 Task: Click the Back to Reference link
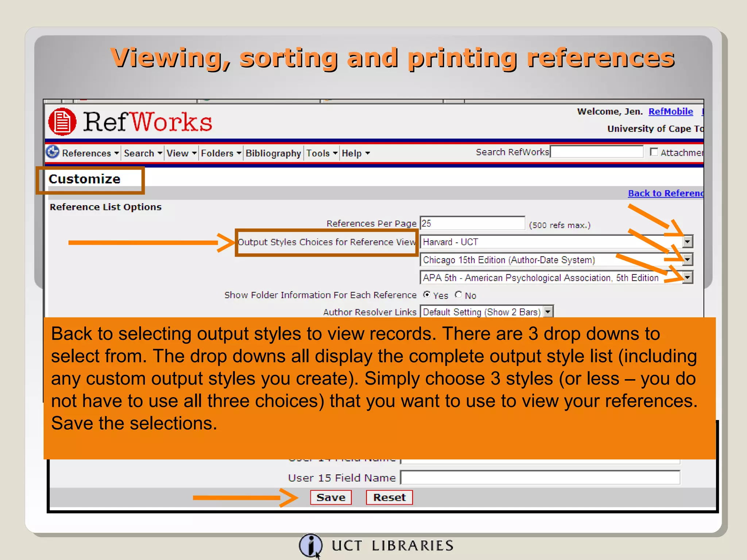pos(666,193)
